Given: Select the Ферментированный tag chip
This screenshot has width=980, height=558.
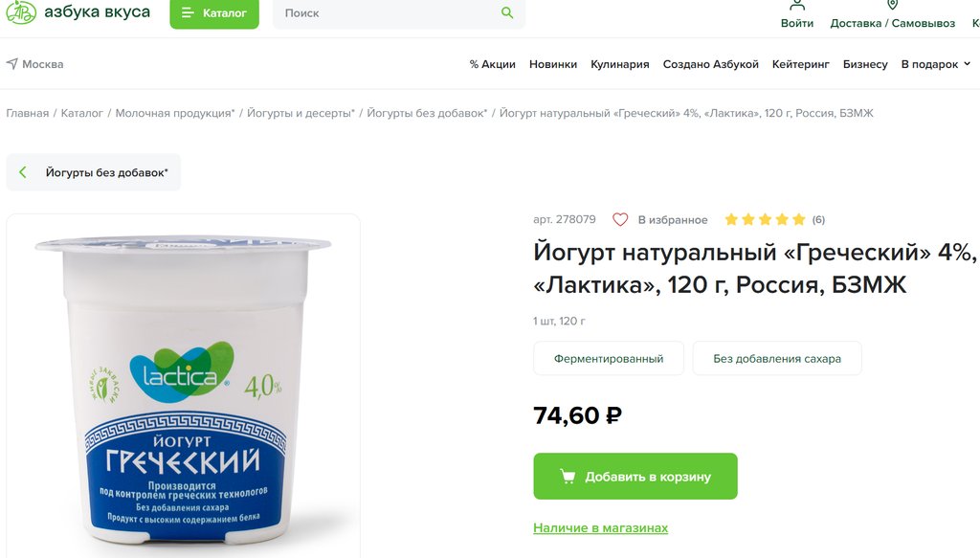Looking at the screenshot, I should click(609, 359).
